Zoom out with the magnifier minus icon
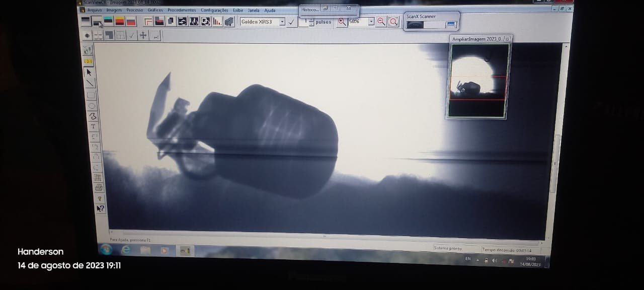 pyautogui.click(x=381, y=22)
